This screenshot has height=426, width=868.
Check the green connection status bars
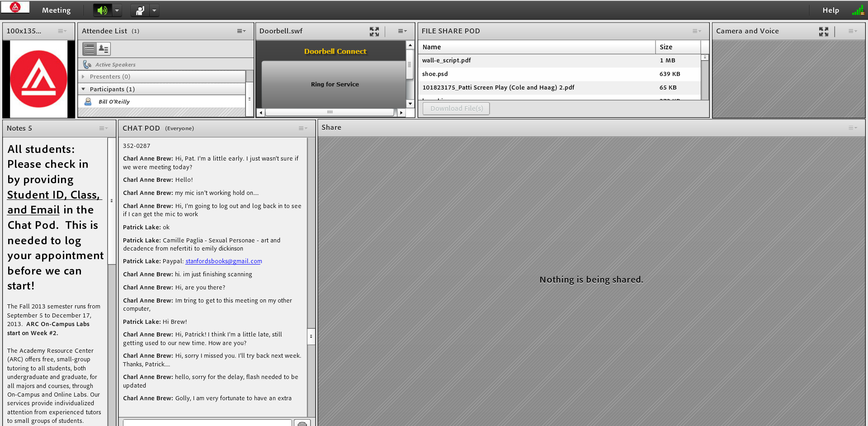pyautogui.click(x=858, y=10)
